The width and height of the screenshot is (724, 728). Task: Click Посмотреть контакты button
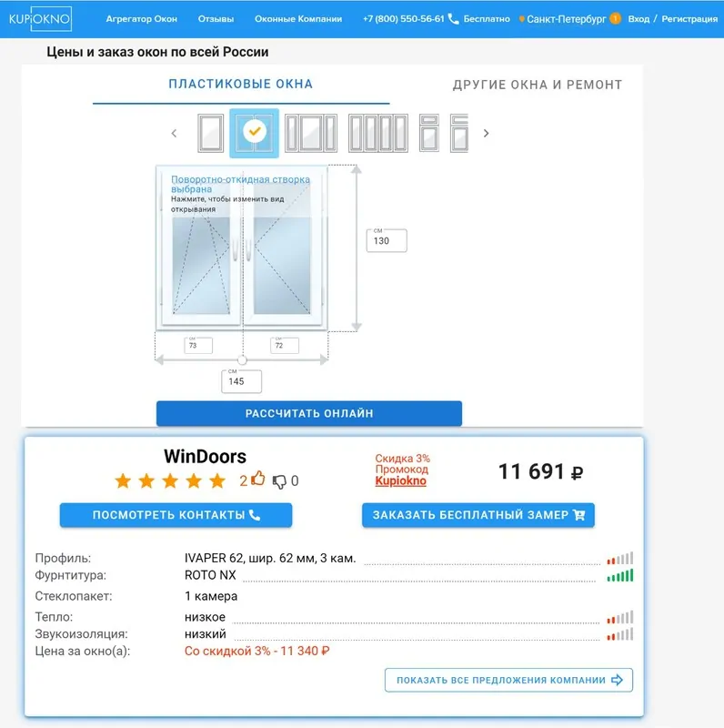pyautogui.click(x=176, y=515)
